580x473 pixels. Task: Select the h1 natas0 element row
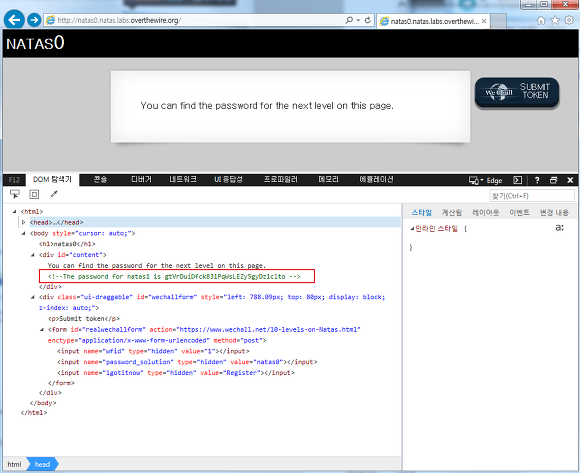click(67, 244)
